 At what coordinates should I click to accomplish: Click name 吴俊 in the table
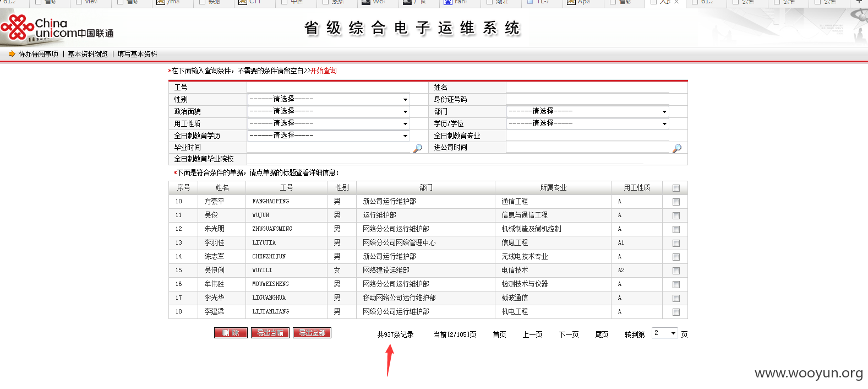pyautogui.click(x=211, y=215)
